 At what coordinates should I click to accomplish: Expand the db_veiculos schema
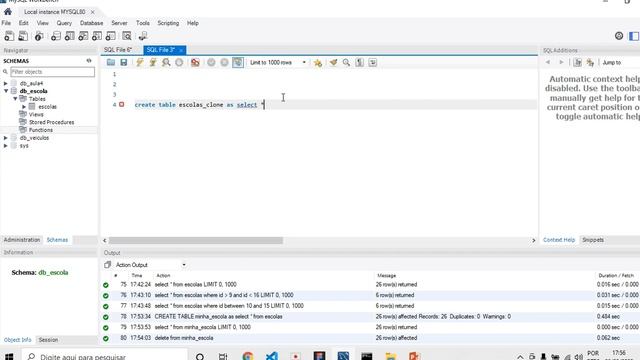6,138
